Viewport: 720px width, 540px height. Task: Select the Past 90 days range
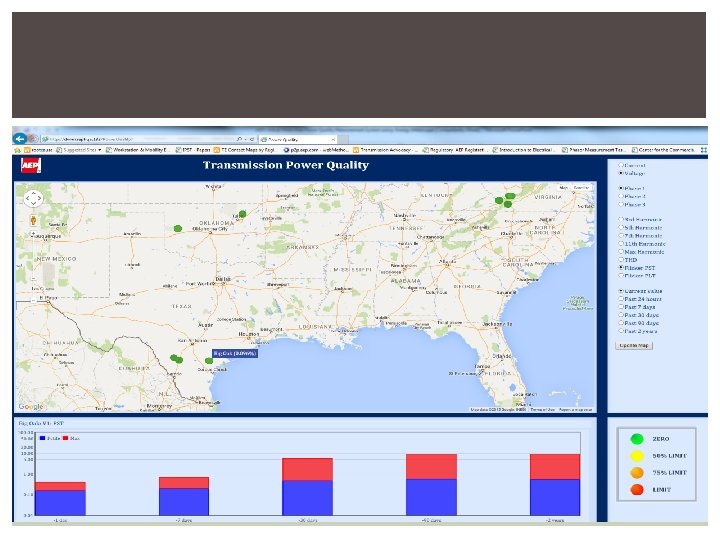621,323
